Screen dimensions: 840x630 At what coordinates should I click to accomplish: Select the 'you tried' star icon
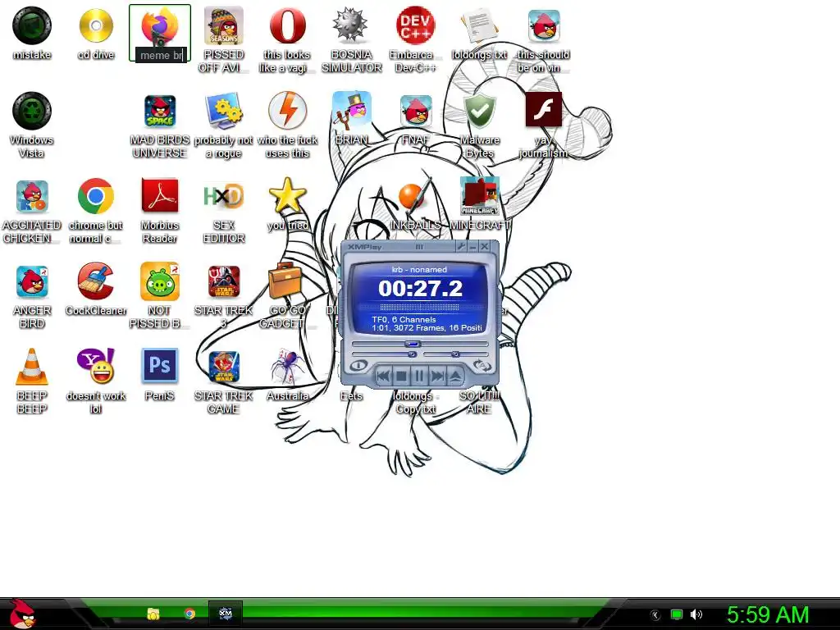pos(288,196)
